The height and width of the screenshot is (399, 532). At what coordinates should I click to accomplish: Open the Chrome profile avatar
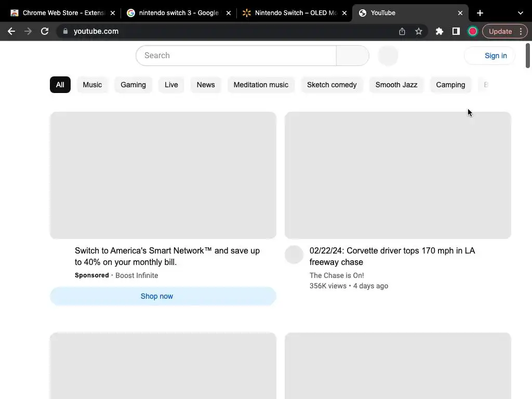473,31
